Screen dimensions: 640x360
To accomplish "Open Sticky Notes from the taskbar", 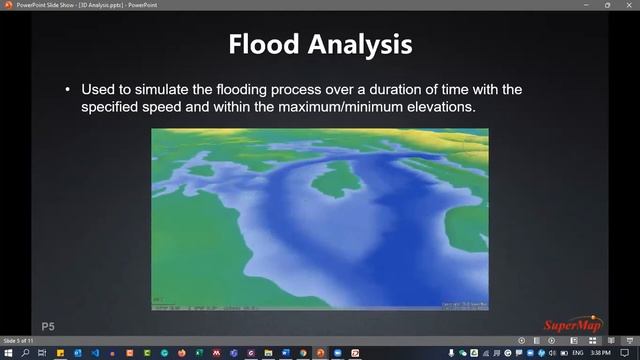I will click(60, 353).
